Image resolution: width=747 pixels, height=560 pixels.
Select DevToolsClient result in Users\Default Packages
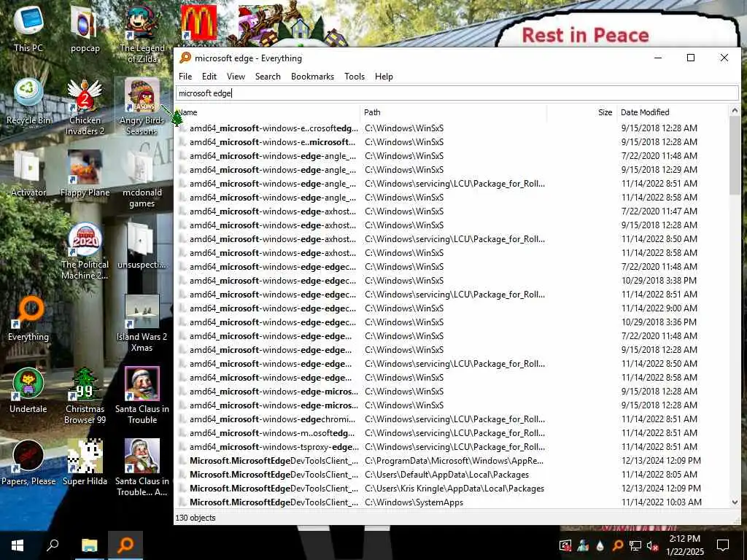pos(451,474)
